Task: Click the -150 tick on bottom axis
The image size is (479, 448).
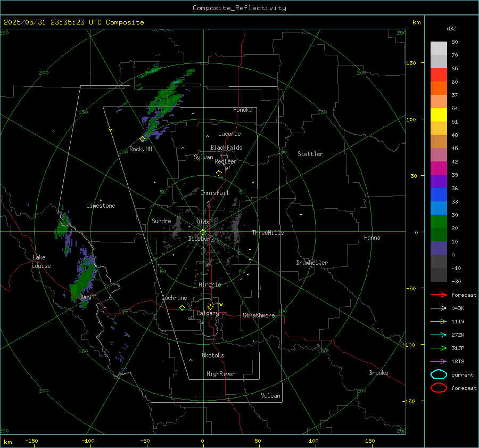Action: 31,441
